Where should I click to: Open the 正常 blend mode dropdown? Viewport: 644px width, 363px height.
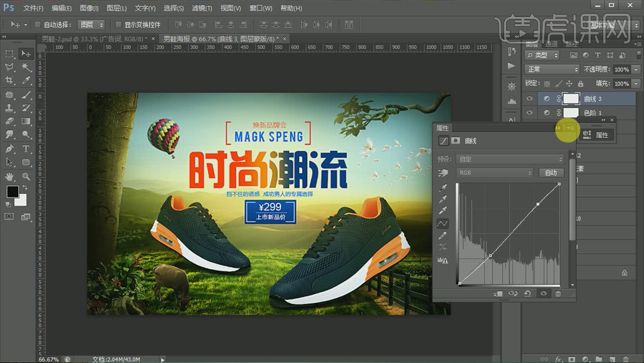[x=552, y=70]
